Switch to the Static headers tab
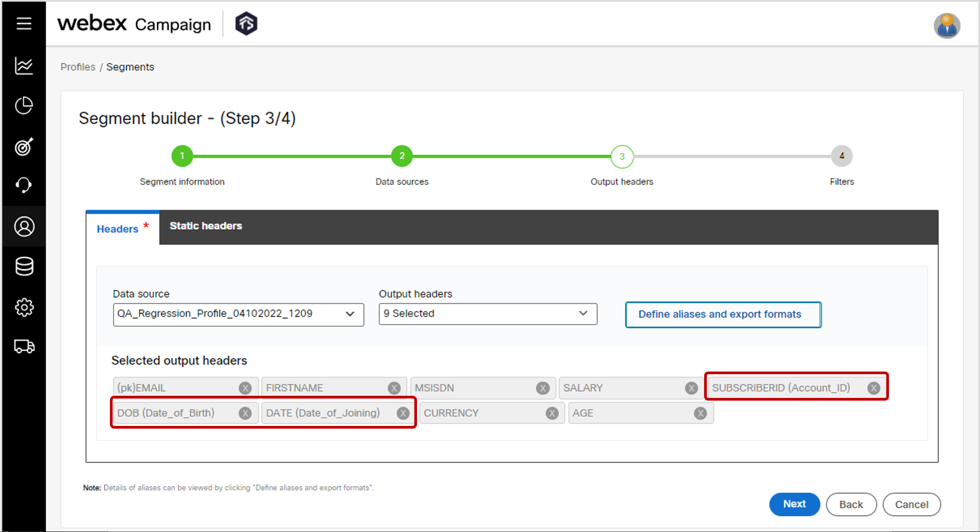 pos(205,226)
